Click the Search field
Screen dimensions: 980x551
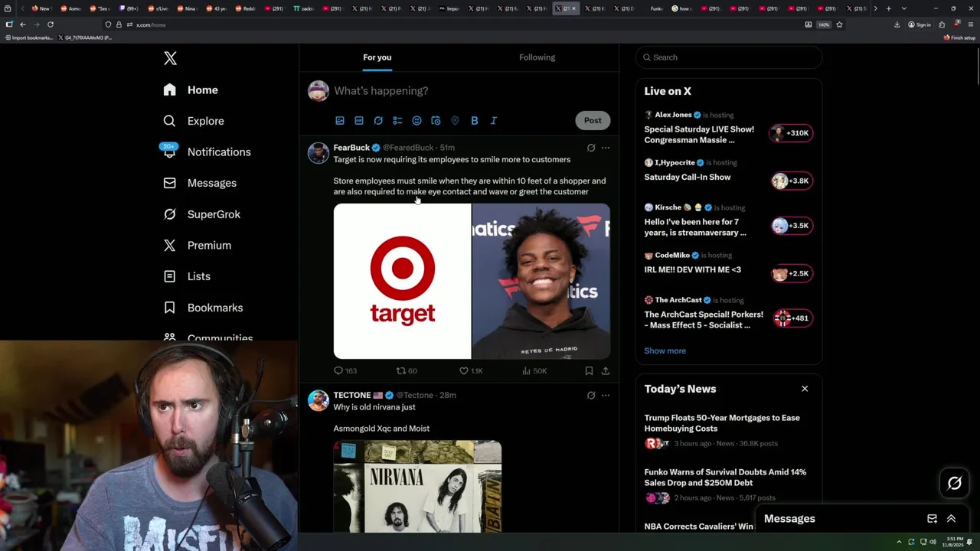pyautogui.click(x=729, y=57)
